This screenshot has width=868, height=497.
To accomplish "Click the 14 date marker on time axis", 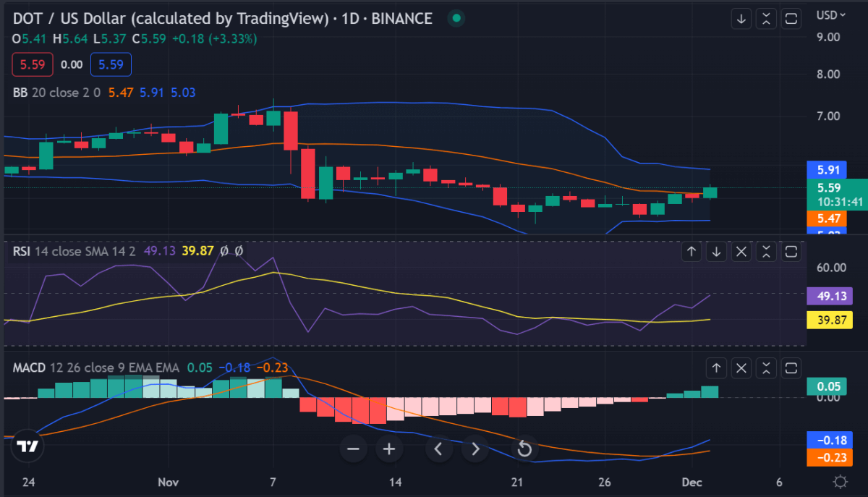I will [x=395, y=482].
